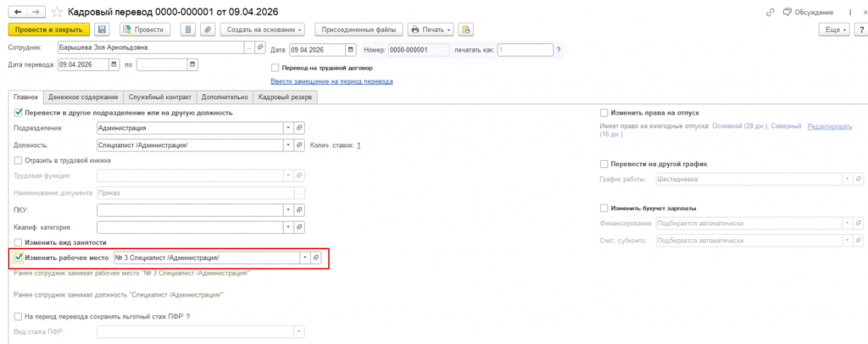This screenshot has width=868, height=344.
Task: Enable 'Изменить бухучет зарплаты' checkbox
Action: tap(604, 208)
